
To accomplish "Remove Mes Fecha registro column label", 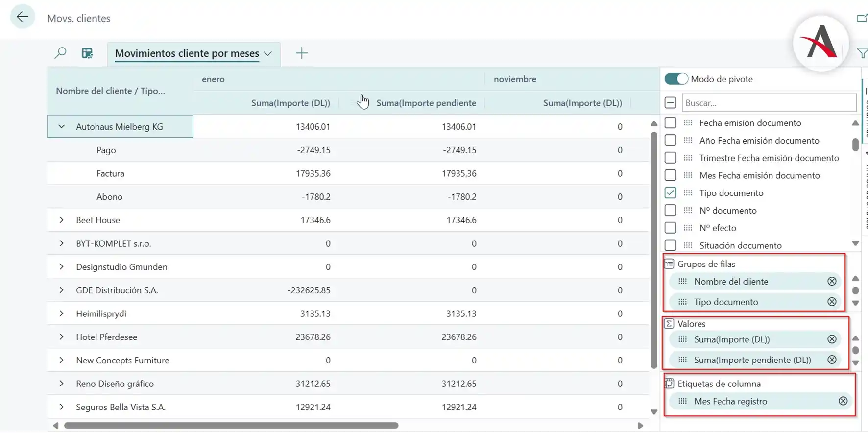I will [x=843, y=401].
